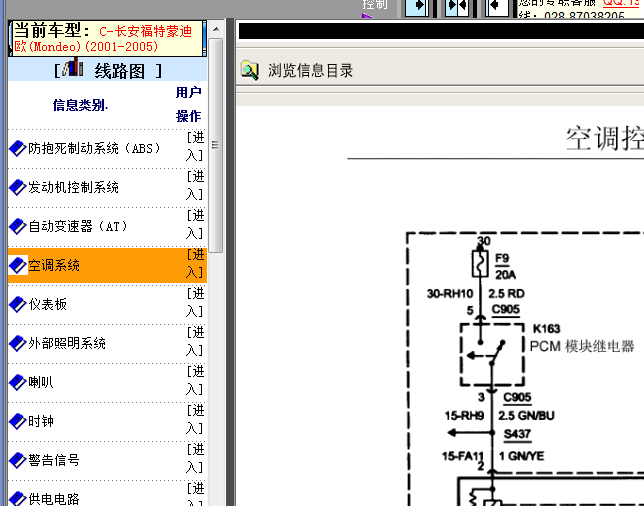Enter 警告信号 via its [进入] link
The width and height of the screenshot is (644, 506).
coord(195,458)
